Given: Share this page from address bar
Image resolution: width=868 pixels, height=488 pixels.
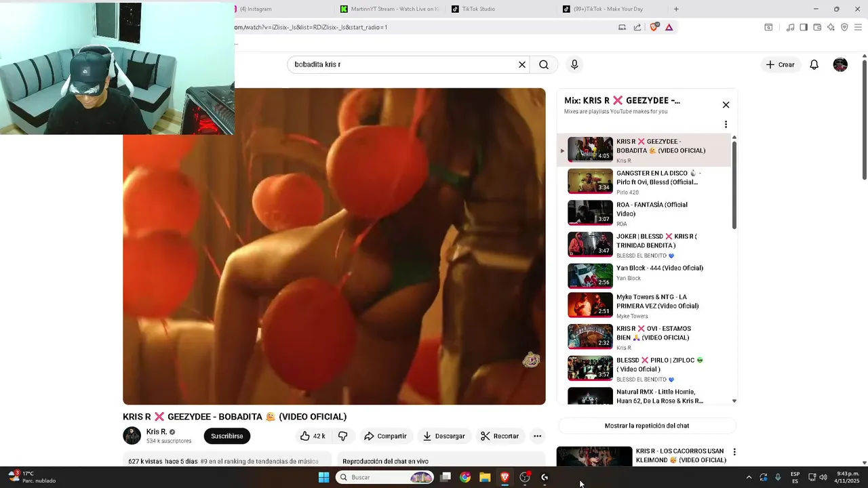Looking at the screenshot, I should (x=637, y=27).
